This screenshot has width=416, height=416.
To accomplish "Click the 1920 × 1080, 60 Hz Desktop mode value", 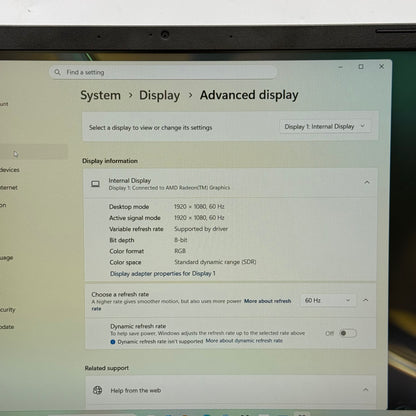I will [x=199, y=207].
